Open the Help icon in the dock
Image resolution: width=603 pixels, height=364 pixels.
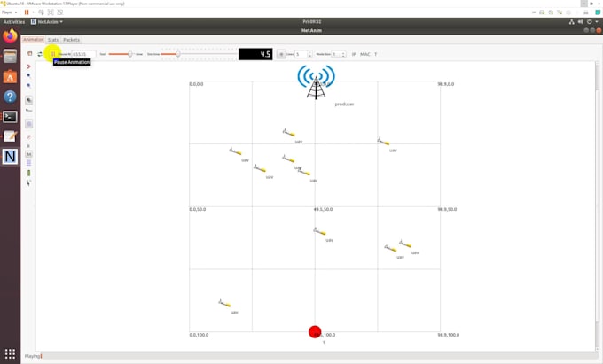click(x=10, y=97)
